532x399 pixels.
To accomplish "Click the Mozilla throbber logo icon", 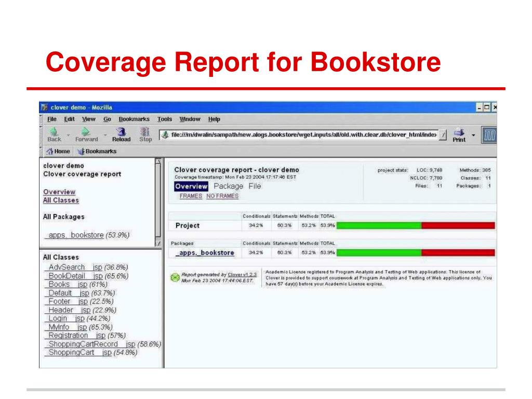I will tap(489, 135).
